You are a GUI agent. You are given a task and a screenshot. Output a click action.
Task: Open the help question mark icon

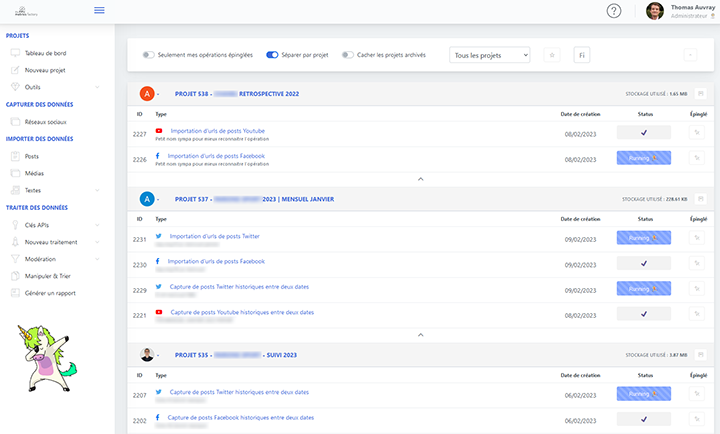point(614,11)
